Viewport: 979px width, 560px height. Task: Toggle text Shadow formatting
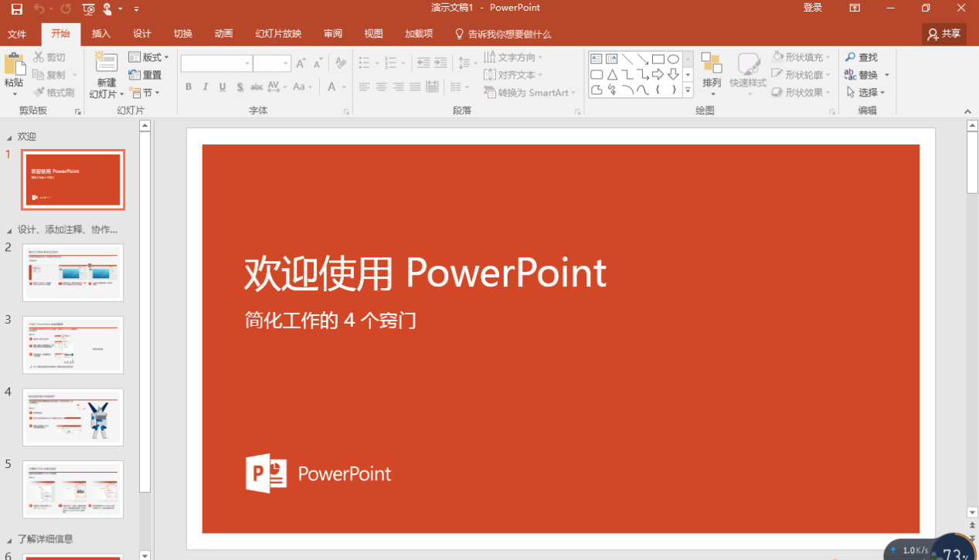coord(240,87)
